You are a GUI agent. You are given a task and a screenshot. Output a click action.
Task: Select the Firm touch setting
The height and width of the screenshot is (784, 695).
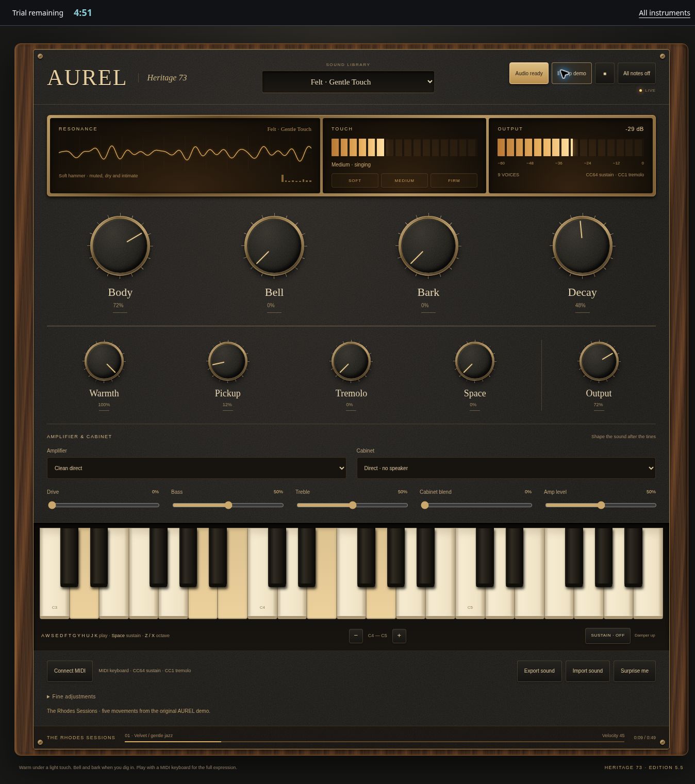[x=454, y=180]
